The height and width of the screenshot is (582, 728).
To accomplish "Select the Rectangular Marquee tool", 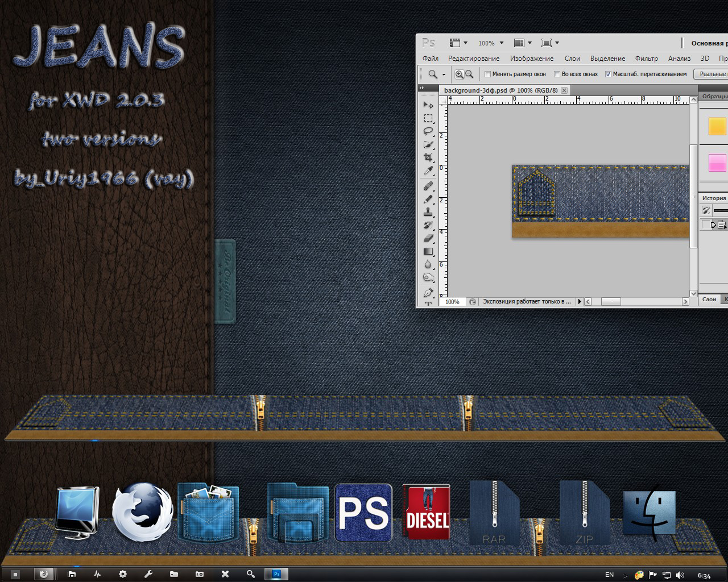I will [x=428, y=118].
